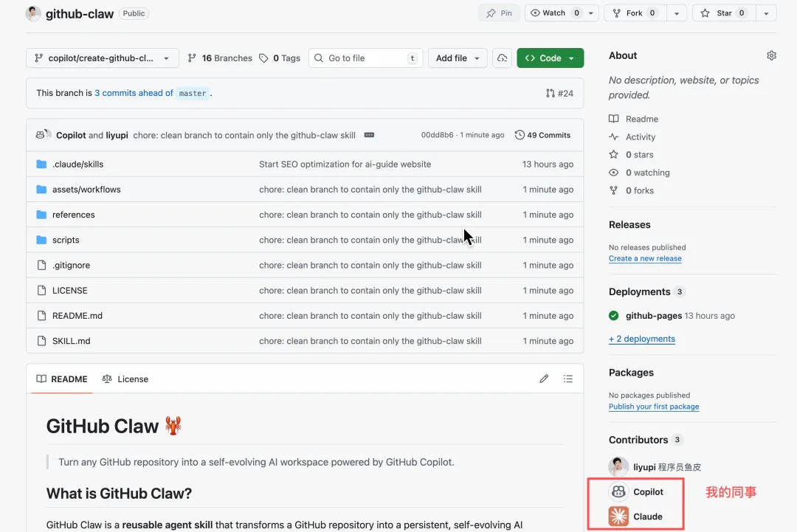The image size is (797, 532).
Task: Click the cloud icon beside Add file
Action: click(x=503, y=58)
